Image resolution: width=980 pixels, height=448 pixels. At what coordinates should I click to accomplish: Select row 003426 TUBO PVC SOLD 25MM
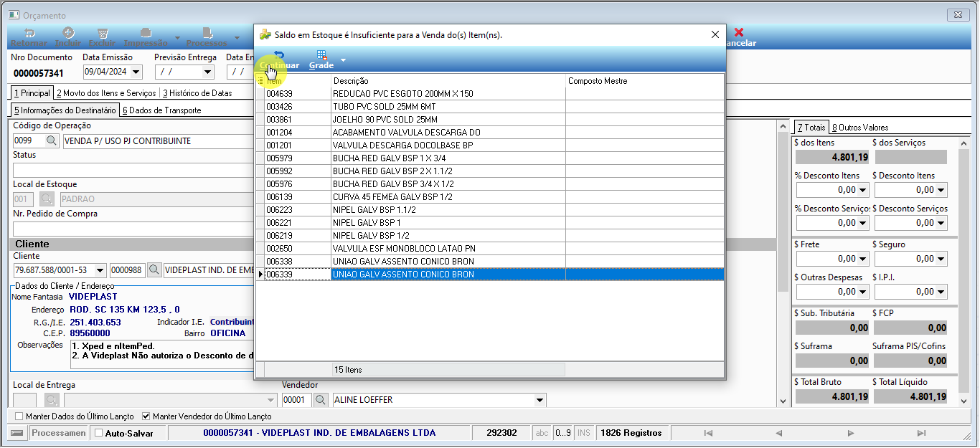coord(491,107)
